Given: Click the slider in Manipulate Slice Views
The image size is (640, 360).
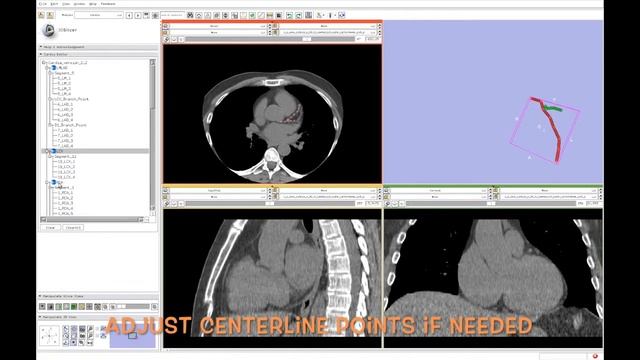Looking at the screenshot, I should pos(133,306).
